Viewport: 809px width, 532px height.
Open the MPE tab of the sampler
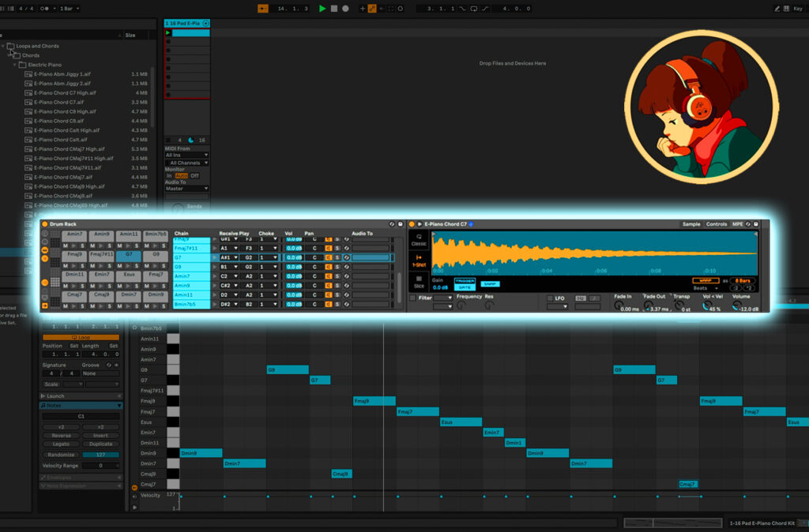(736, 224)
